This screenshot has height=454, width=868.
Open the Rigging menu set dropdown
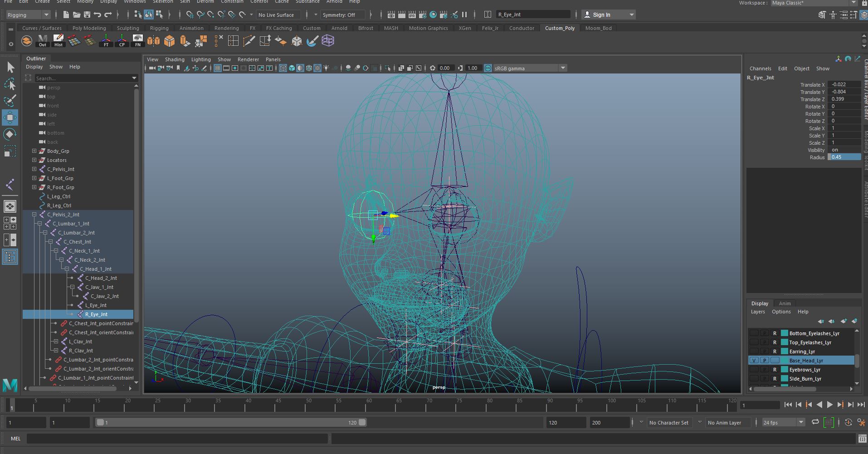tap(28, 15)
